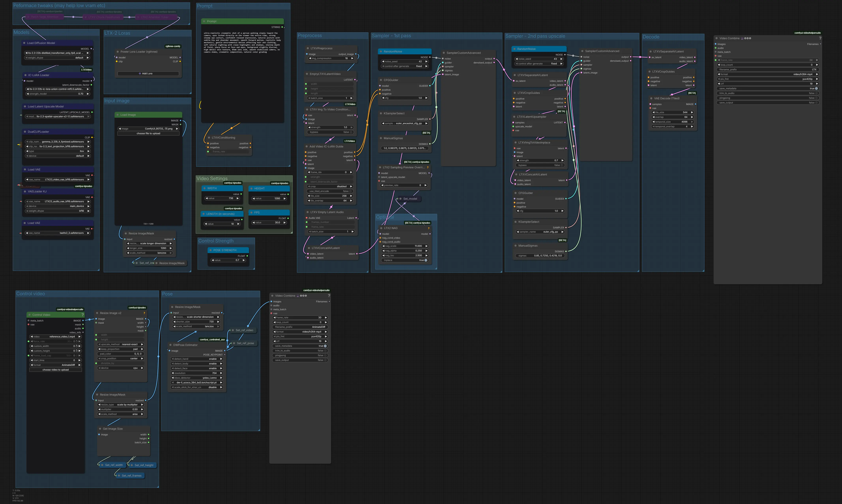Toggle bypass in LTXVImgToVideoInplace node

pos(562,165)
